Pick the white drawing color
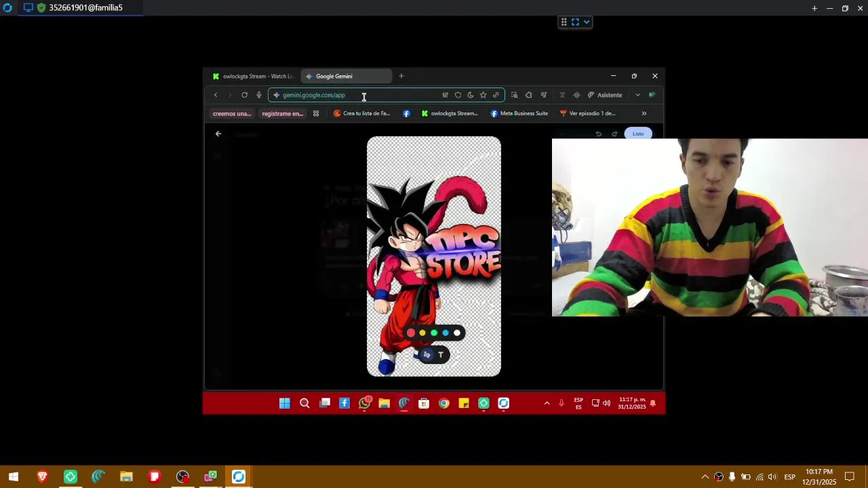Viewport: 868px width, 488px height. tap(457, 333)
